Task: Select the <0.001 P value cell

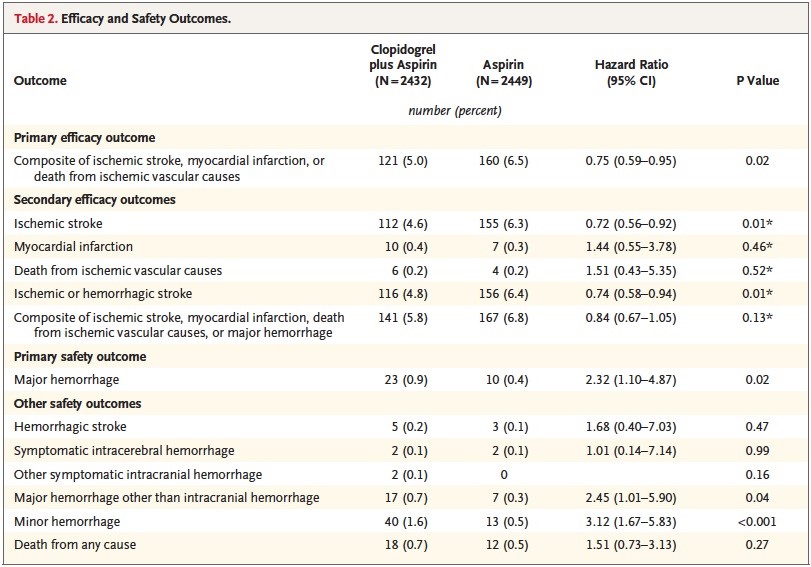Action: pos(757,521)
